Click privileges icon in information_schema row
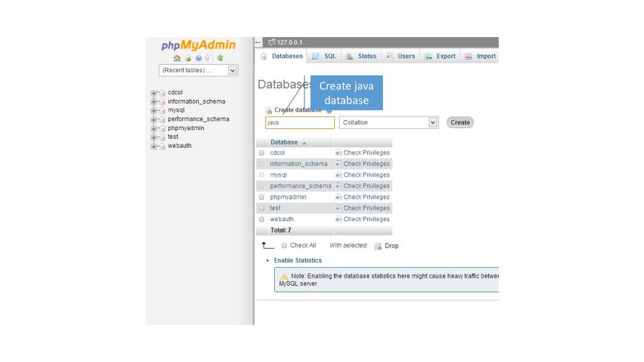Viewport: 644px width, 362px height. 338,164
